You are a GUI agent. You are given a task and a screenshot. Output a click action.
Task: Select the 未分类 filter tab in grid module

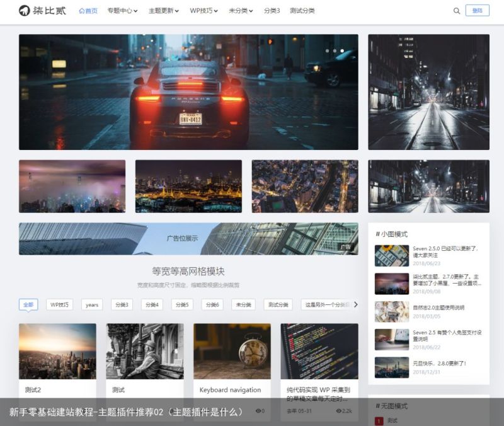pos(243,304)
